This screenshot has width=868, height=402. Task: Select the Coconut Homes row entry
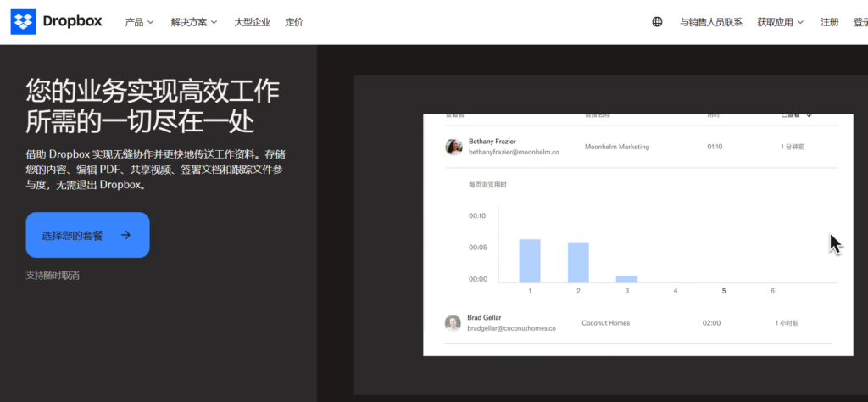[605, 323]
